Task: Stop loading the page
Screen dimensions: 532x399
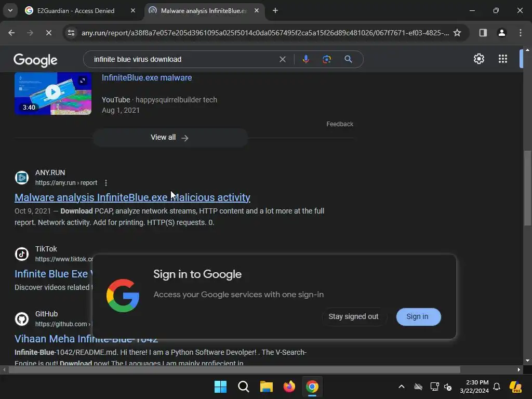Action: coord(48,33)
